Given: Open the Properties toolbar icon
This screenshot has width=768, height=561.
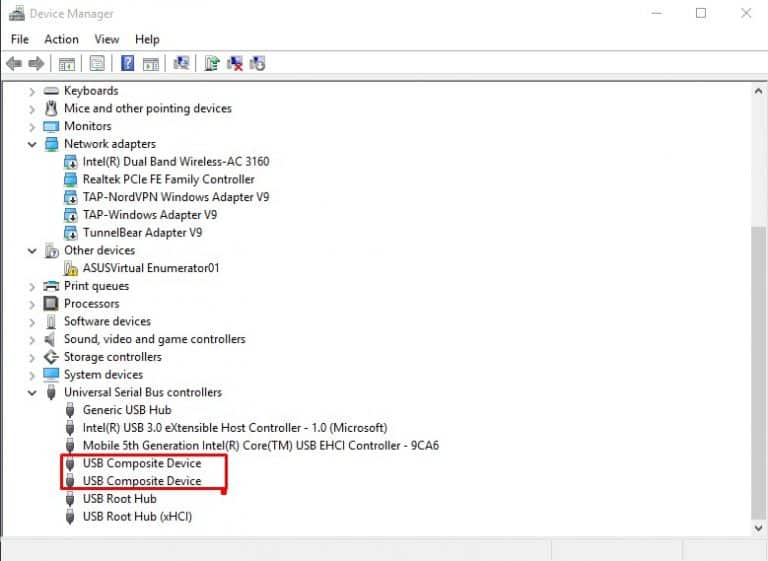Looking at the screenshot, I should [97, 63].
